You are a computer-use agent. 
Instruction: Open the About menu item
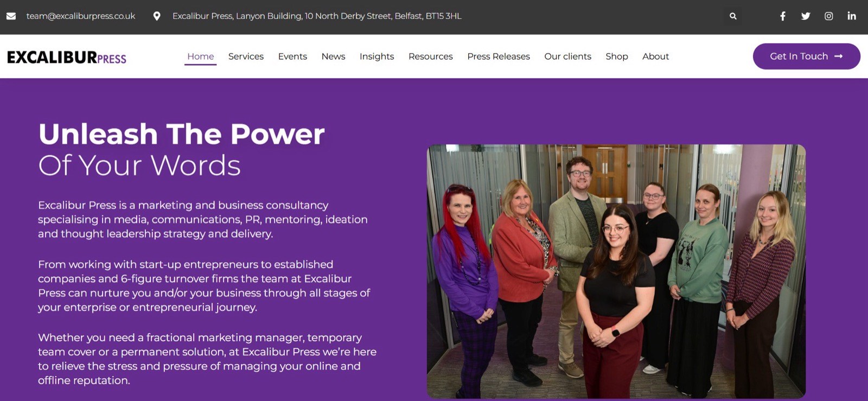click(x=655, y=56)
